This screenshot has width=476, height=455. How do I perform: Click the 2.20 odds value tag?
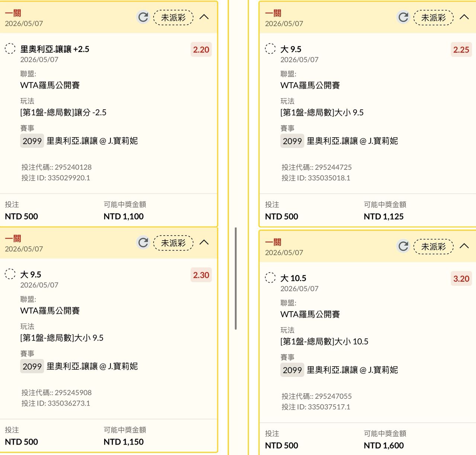pos(201,49)
